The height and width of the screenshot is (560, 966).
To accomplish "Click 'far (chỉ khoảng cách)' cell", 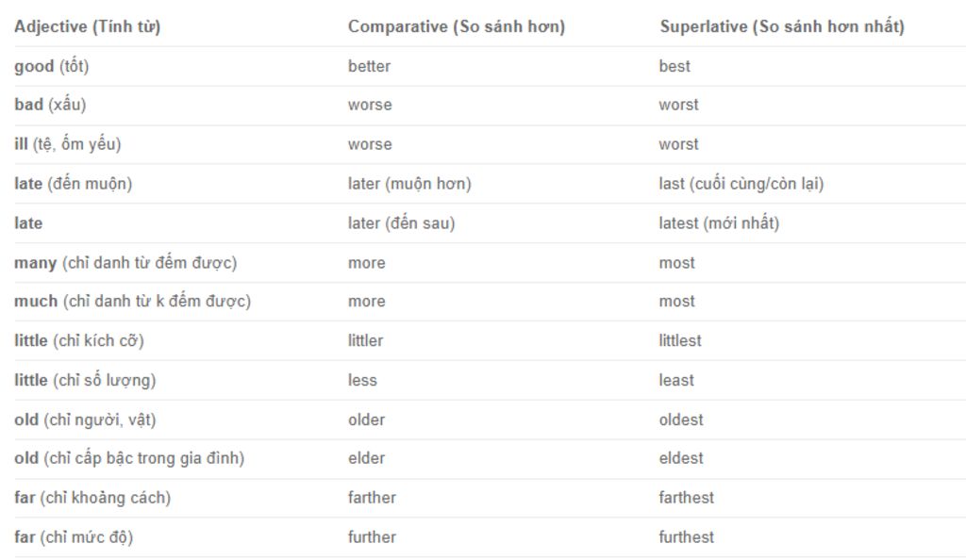I will [x=92, y=498].
